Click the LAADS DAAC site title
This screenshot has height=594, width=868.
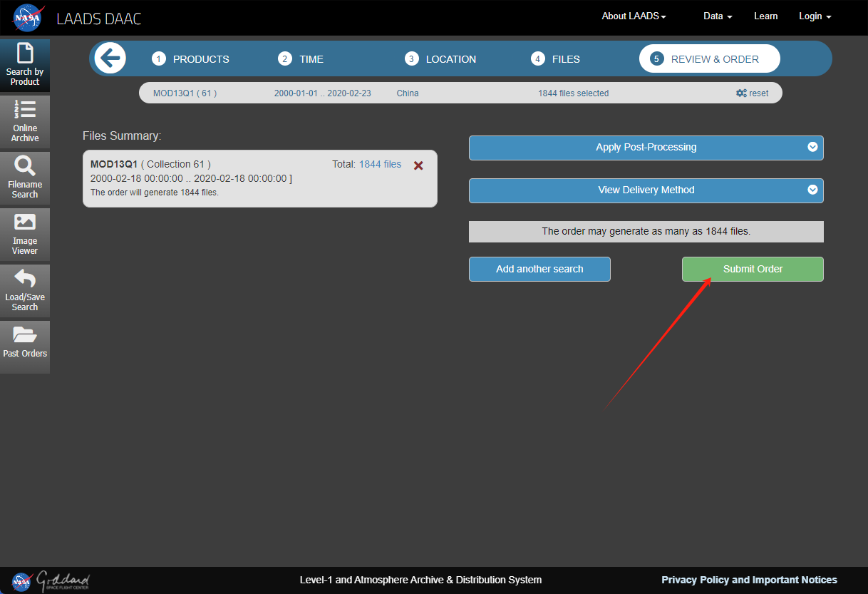(99, 19)
